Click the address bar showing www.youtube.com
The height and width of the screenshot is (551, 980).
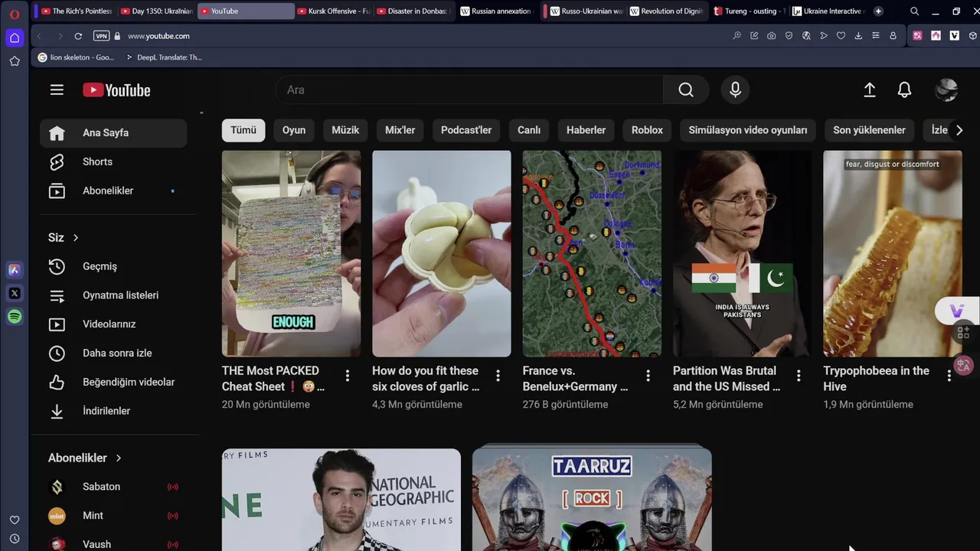point(158,36)
